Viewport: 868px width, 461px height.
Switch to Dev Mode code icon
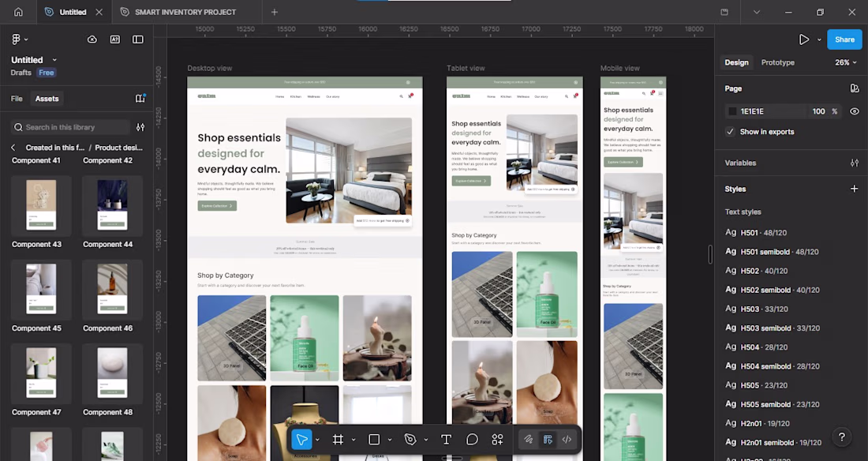pos(567,440)
